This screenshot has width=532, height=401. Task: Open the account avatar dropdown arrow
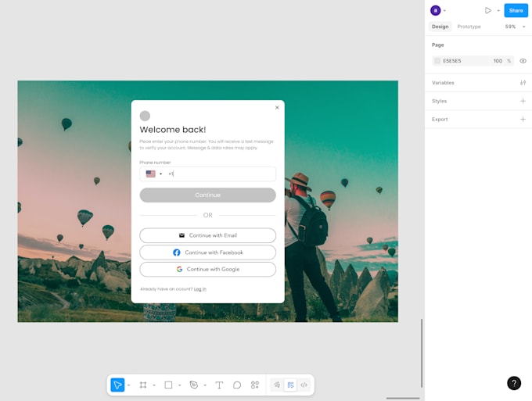(444, 10)
